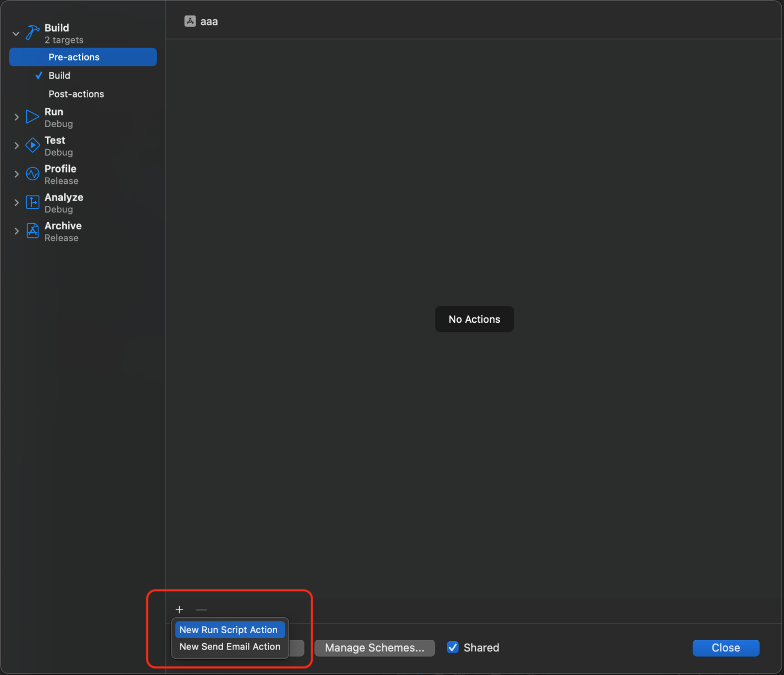The image size is (784, 675).
Task: Toggle the Shared checkbox
Action: point(453,647)
